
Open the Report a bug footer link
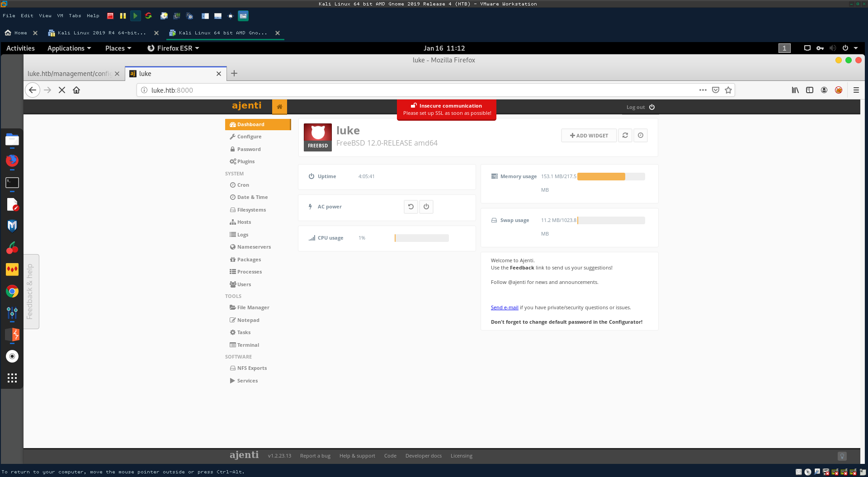[x=315, y=456]
